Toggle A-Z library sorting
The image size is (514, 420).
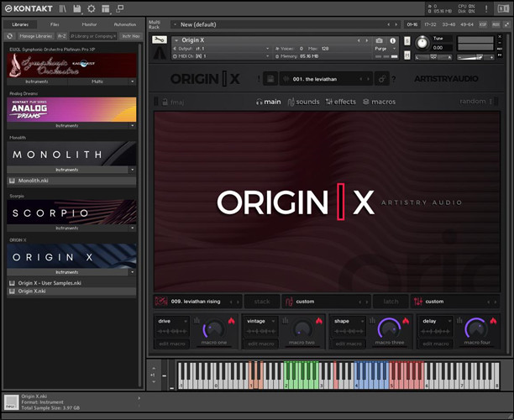click(x=61, y=36)
